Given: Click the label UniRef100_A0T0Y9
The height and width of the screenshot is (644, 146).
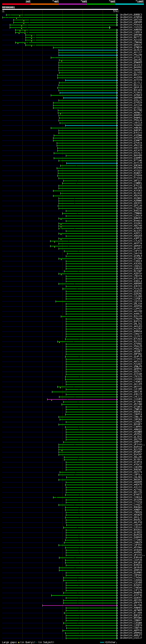Looking at the screenshot, I should pyautogui.click(x=131, y=80).
